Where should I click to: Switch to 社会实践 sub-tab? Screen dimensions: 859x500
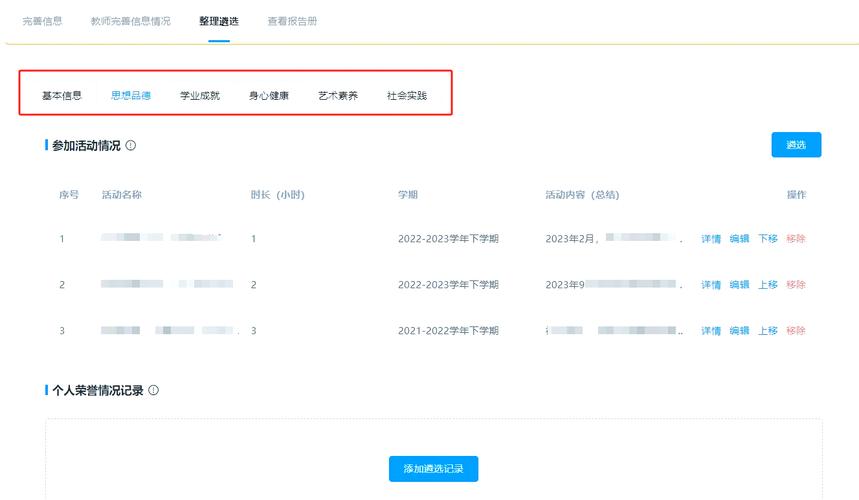click(407, 96)
